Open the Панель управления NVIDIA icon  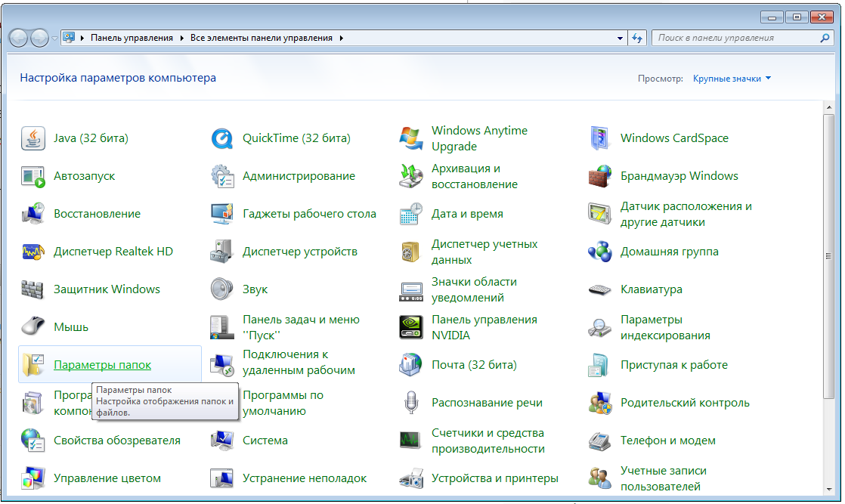[411, 327]
